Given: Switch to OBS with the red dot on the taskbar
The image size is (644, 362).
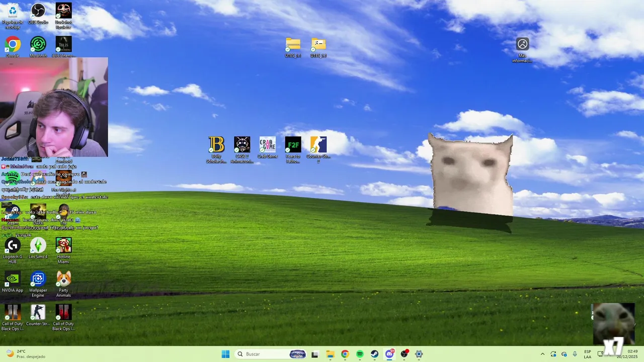Looking at the screenshot, I should [x=405, y=354].
